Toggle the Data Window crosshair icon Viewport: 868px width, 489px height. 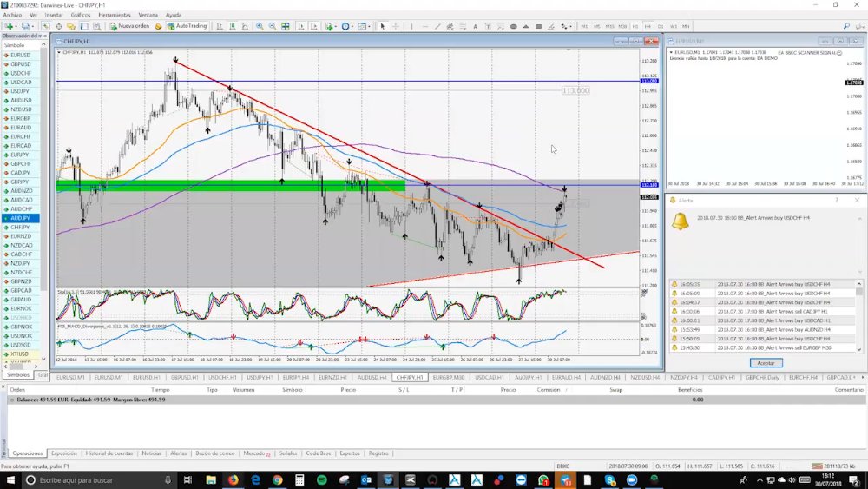point(59,26)
